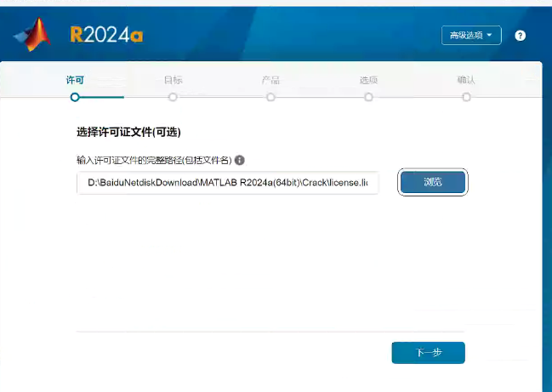552x392 pixels.
Task: Select the 产品 step tab
Action: pyautogui.click(x=270, y=80)
